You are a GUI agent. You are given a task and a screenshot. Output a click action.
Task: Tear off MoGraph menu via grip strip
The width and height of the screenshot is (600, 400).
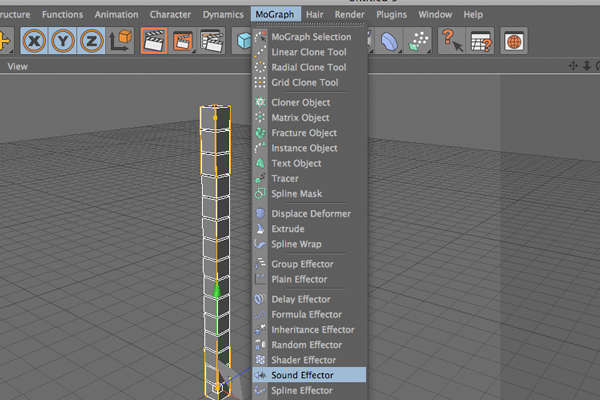point(310,25)
